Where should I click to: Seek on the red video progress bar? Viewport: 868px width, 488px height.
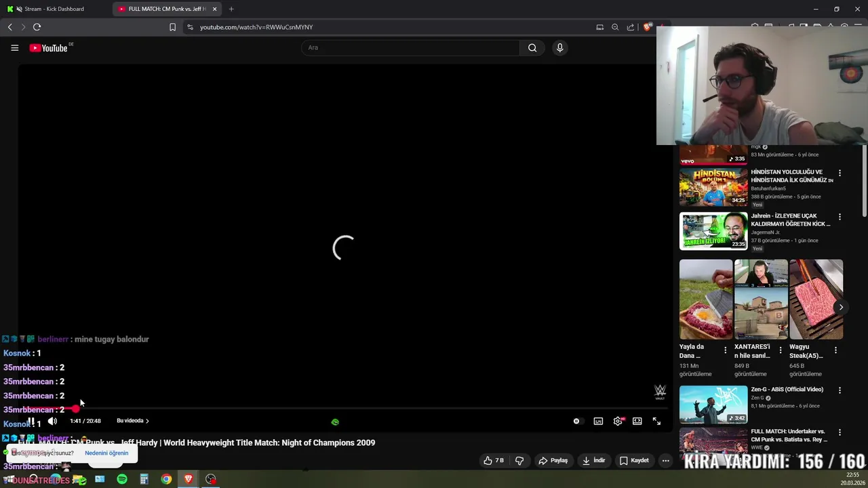click(343, 409)
